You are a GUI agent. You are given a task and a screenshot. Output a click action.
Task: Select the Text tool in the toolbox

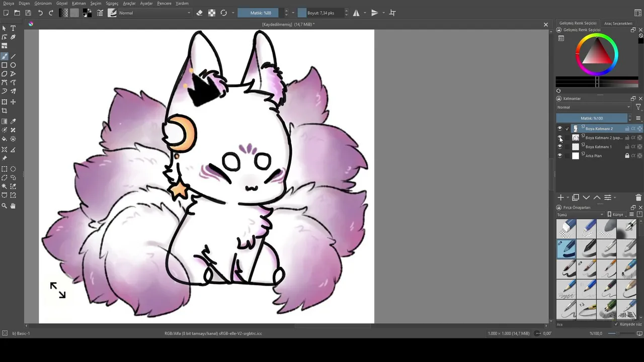tap(13, 28)
